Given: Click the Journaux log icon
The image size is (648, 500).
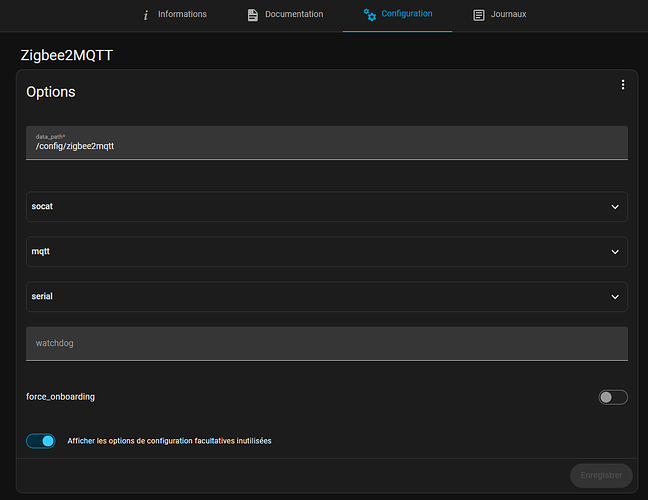Looking at the screenshot, I should click(x=479, y=15).
